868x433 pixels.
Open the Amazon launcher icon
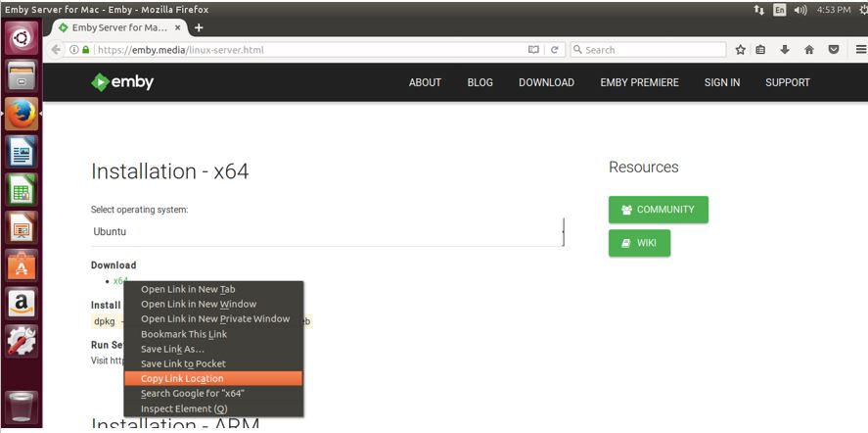(x=22, y=303)
